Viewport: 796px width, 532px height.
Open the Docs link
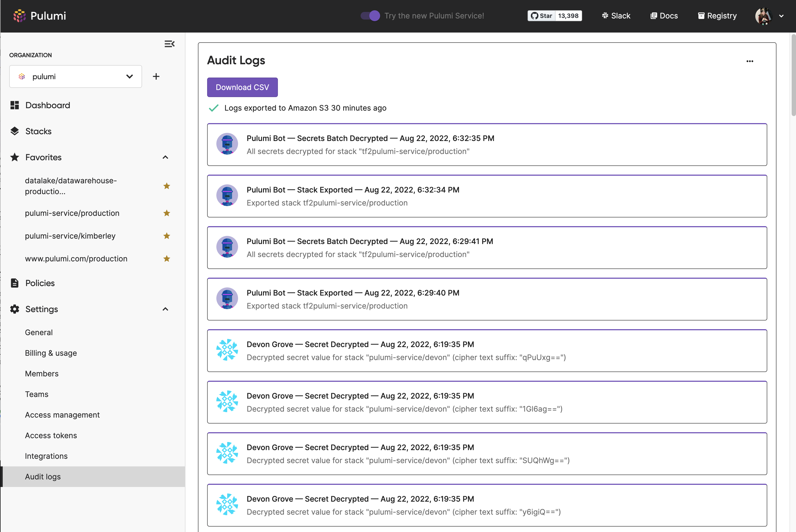click(x=664, y=16)
